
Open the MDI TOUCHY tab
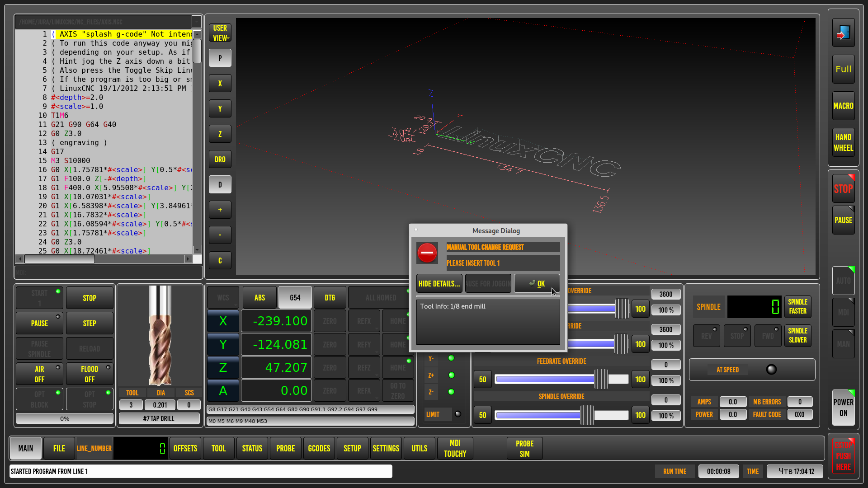[x=455, y=449]
